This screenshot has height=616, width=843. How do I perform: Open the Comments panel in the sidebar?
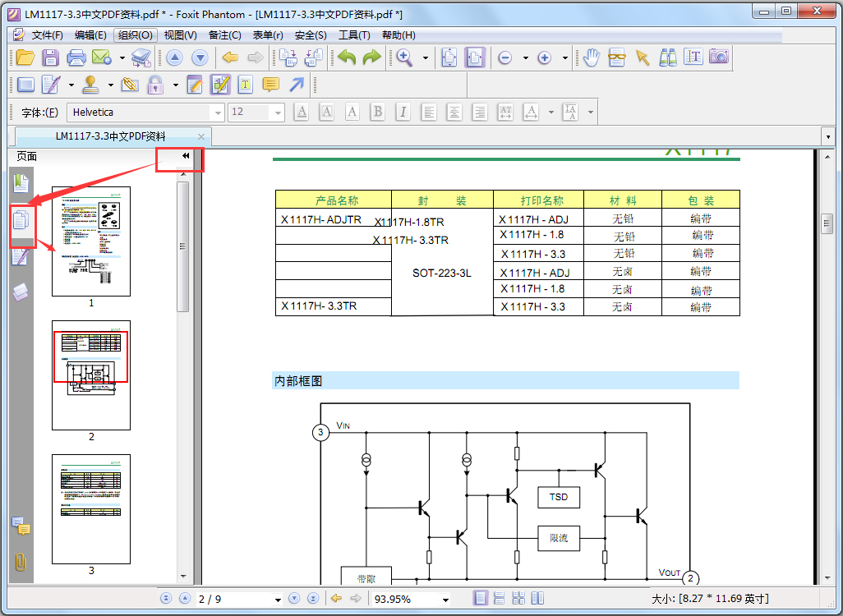coord(21,526)
